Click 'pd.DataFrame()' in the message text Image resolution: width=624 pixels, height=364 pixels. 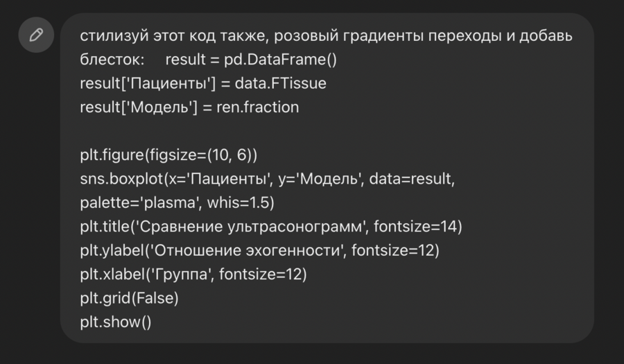click(280, 60)
